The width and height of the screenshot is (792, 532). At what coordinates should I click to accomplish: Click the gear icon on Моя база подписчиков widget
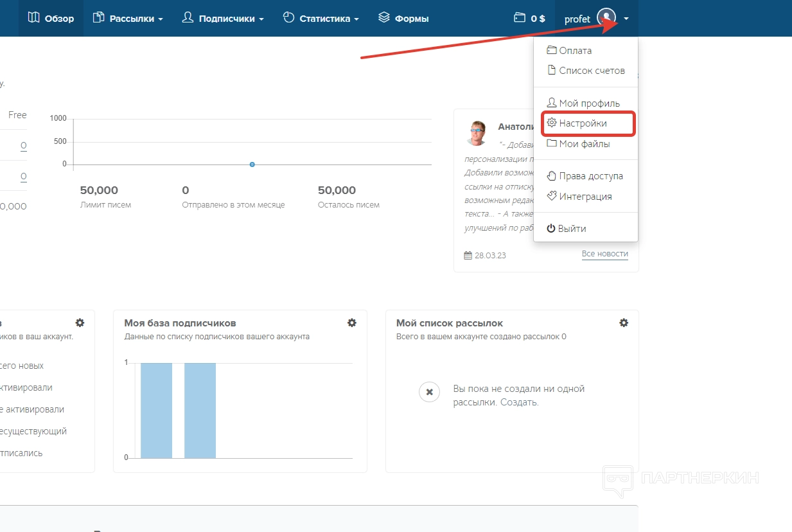352,323
